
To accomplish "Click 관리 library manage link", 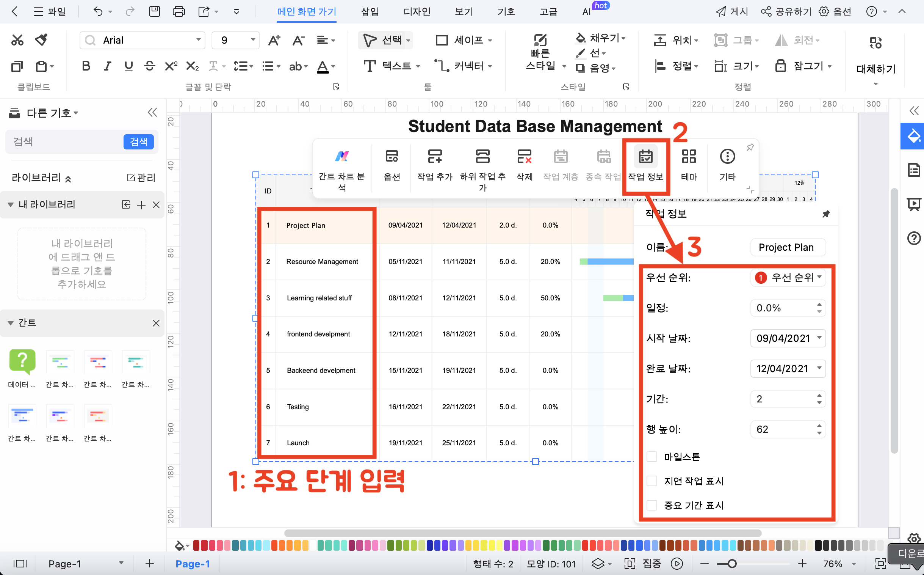I will point(141,178).
